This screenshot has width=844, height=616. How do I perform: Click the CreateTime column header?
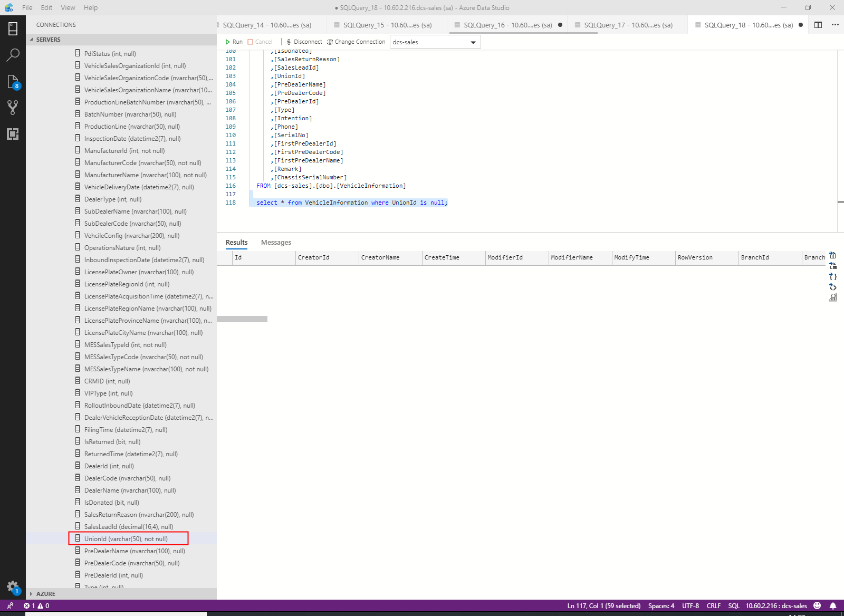454,258
